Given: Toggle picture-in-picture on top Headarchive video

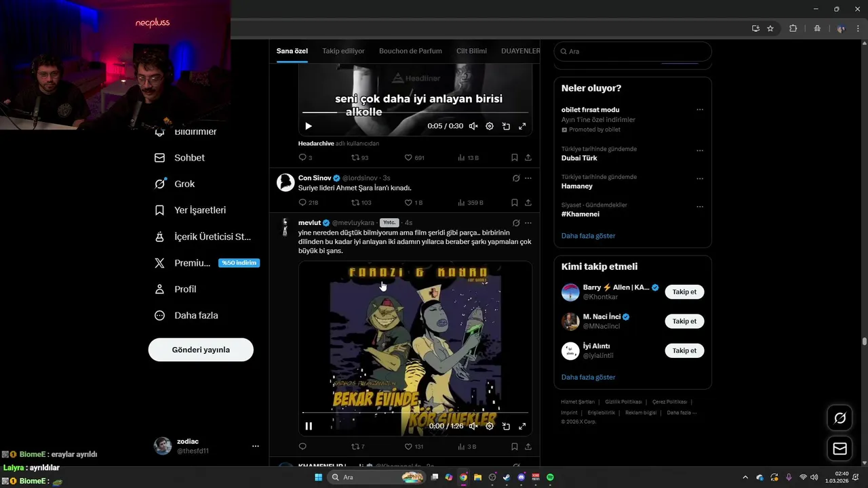Looking at the screenshot, I should click(506, 126).
